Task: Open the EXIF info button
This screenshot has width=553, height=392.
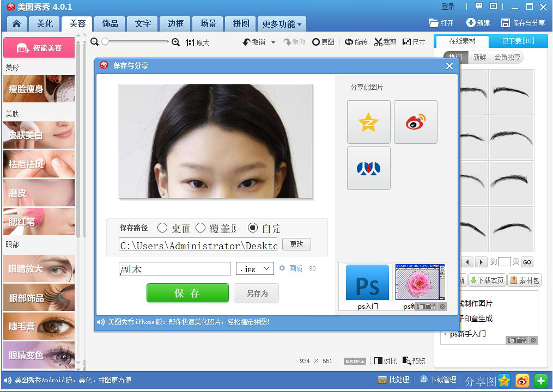Action: [355, 361]
